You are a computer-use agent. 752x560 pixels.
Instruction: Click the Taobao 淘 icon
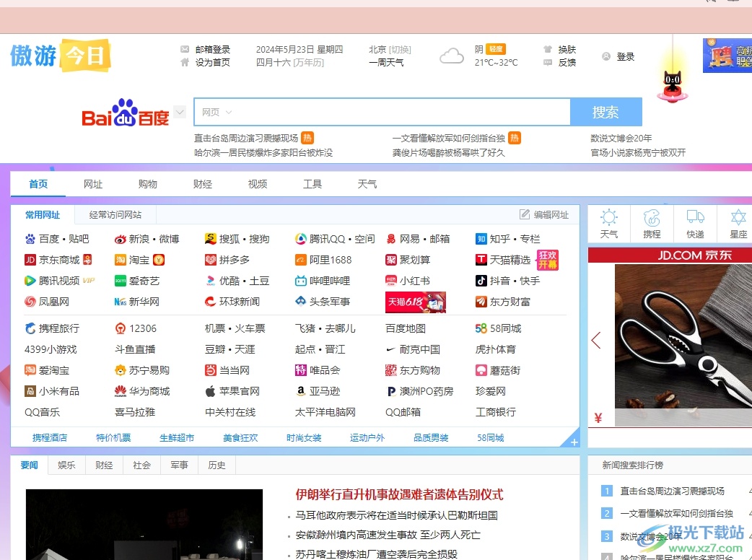[x=121, y=260]
